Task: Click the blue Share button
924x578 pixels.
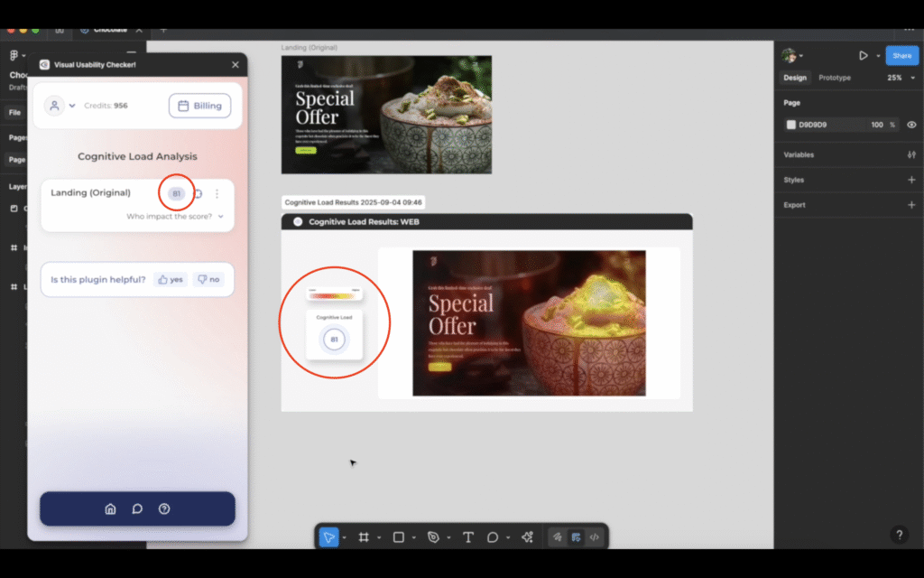Action: [x=901, y=55]
